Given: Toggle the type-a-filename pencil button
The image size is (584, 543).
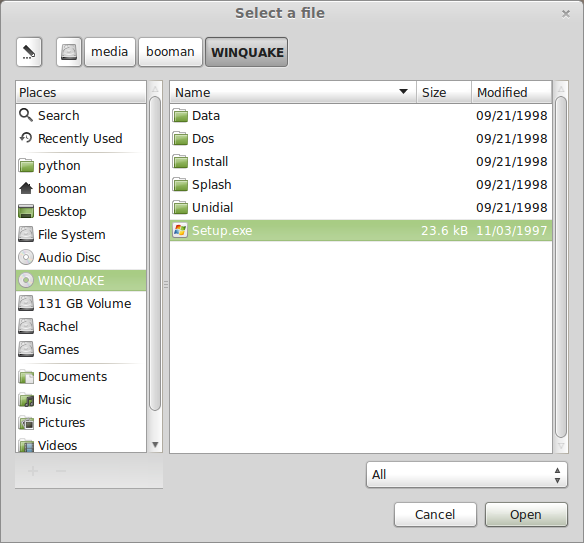Looking at the screenshot, I should [x=29, y=52].
